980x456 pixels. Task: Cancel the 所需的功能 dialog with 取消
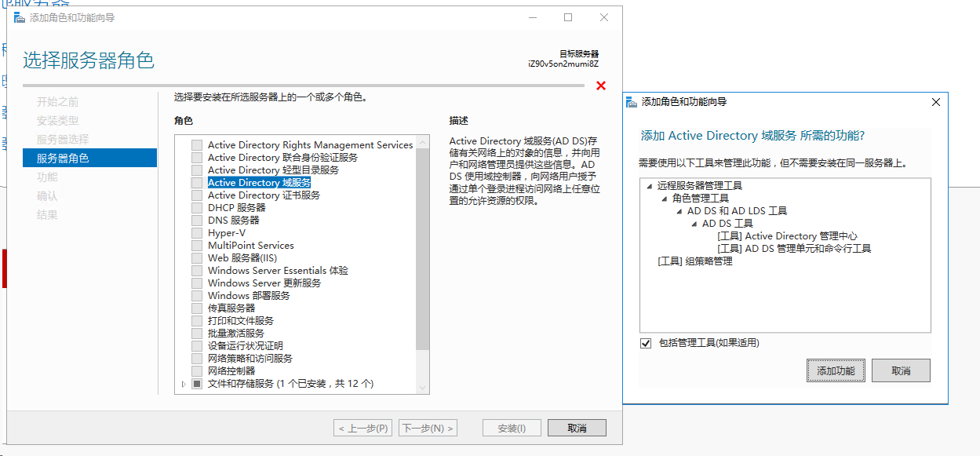click(901, 370)
